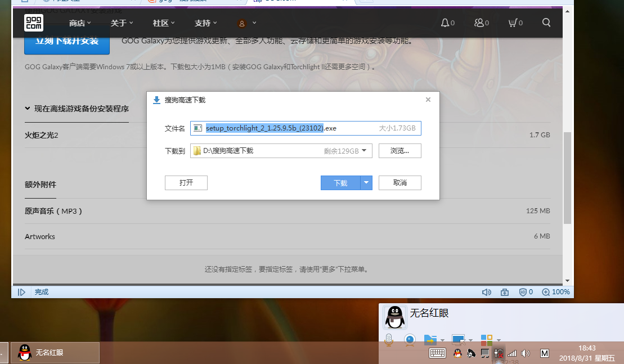
Task: Open the GOG search magnifier
Action: [546, 23]
